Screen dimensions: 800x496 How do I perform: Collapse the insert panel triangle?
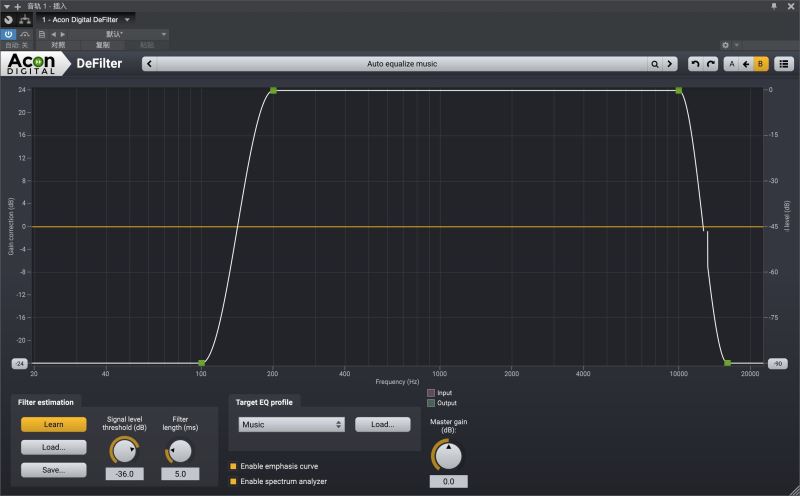[7, 6]
